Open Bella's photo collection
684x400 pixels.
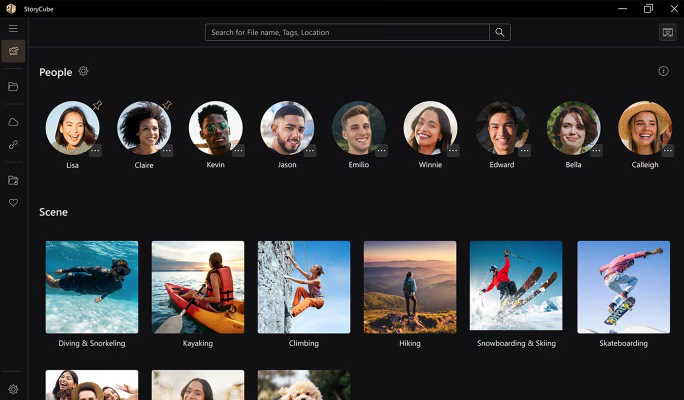point(573,127)
